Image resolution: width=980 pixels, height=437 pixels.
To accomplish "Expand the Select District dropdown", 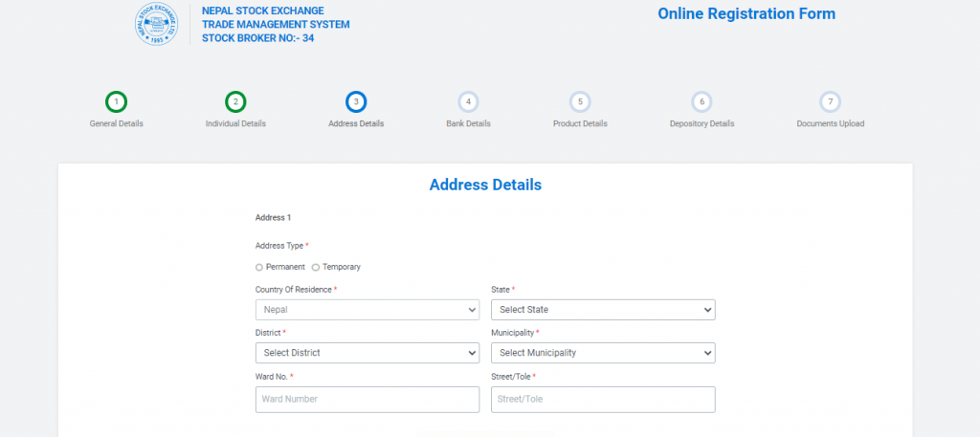I will pos(367,353).
